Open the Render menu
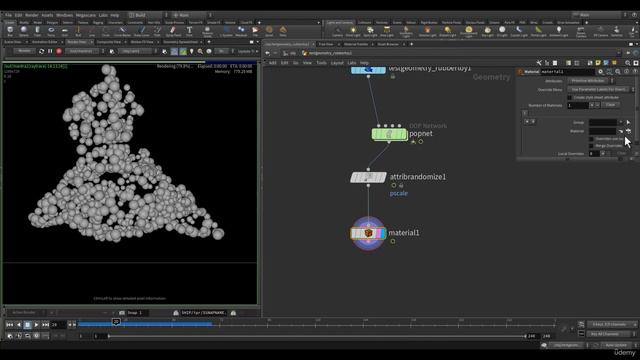The width and height of the screenshot is (640, 360). (31, 15)
